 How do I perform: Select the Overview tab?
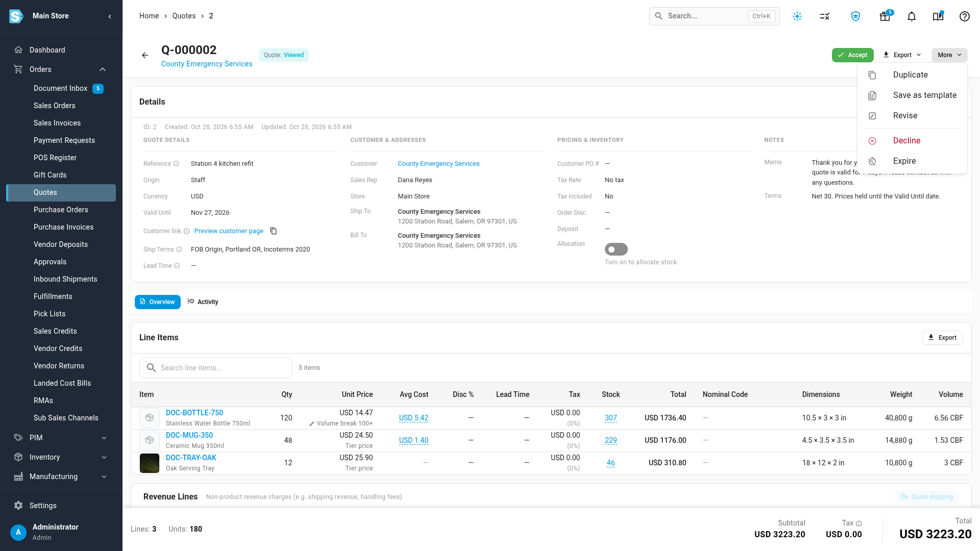[x=158, y=302]
